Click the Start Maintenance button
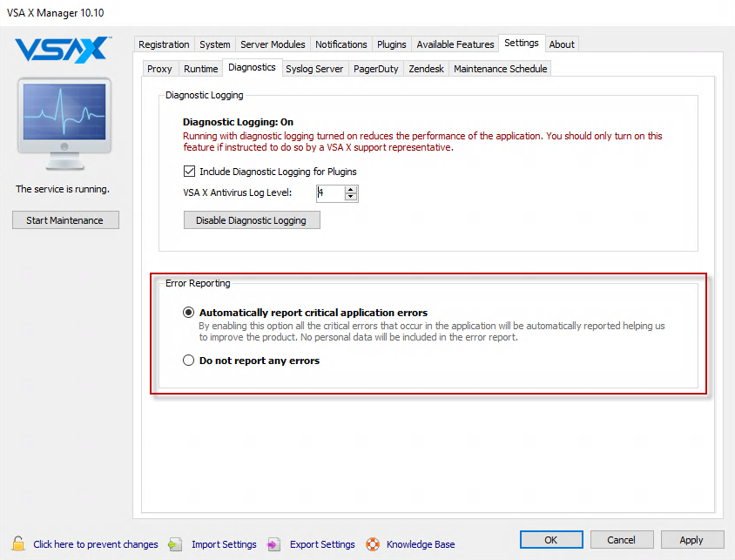 point(65,220)
